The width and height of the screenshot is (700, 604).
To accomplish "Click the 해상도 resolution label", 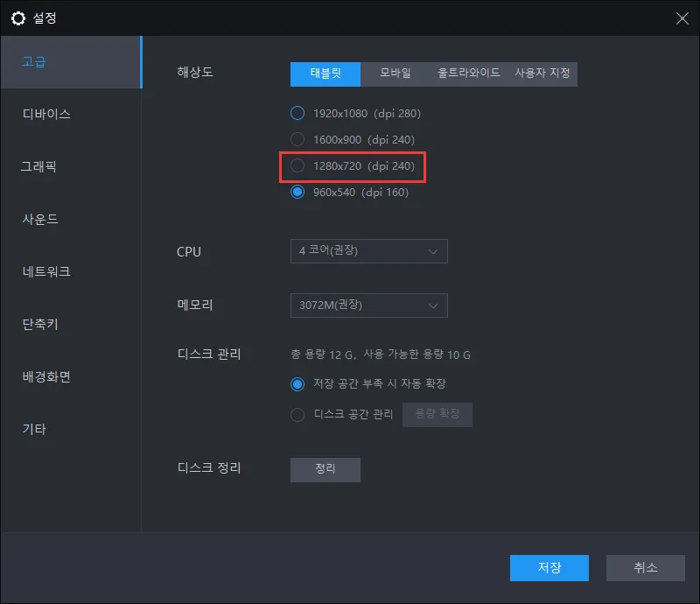I will pos(194,72).
